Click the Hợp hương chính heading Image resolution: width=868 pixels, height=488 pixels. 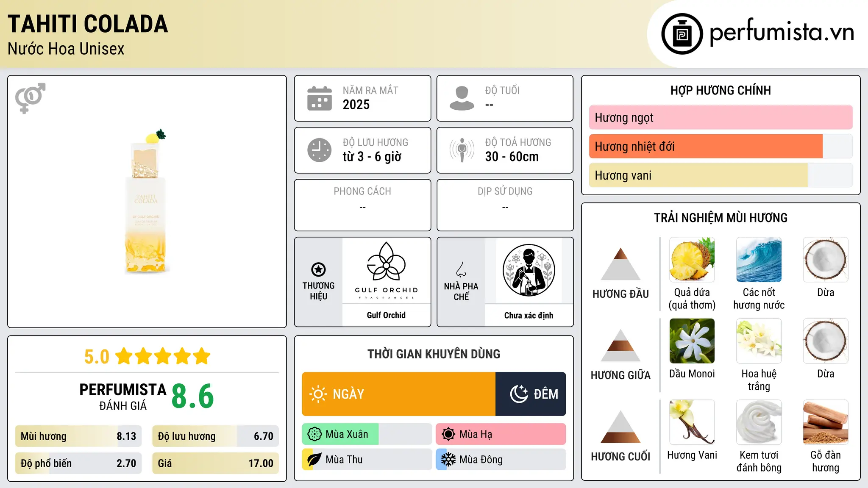coord(721,90)
